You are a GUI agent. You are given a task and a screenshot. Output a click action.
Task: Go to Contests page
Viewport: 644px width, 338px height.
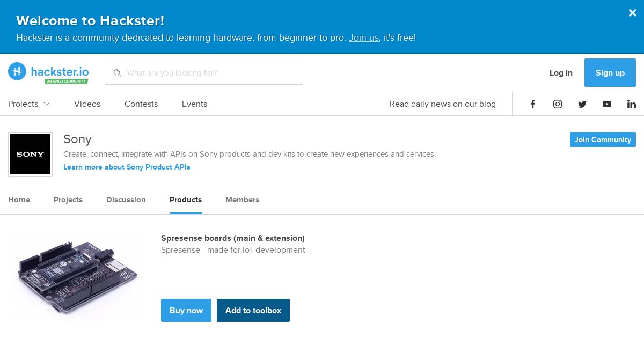141,104
